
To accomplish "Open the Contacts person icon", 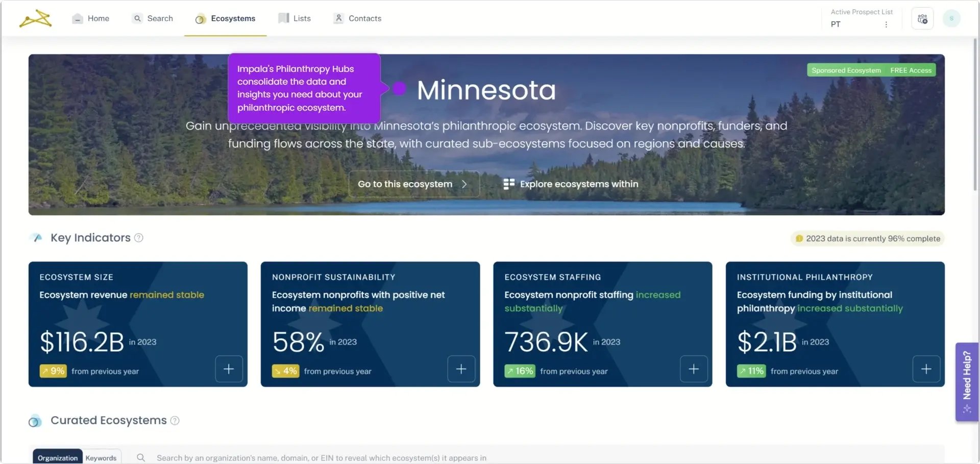I will (338, 18).
